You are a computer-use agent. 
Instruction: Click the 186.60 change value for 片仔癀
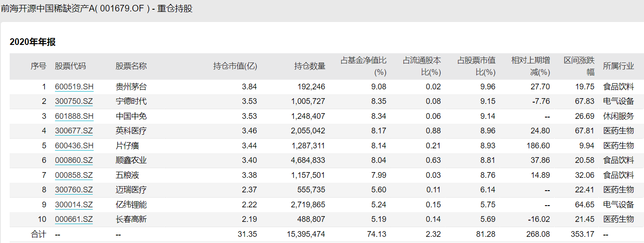point(538,146)
